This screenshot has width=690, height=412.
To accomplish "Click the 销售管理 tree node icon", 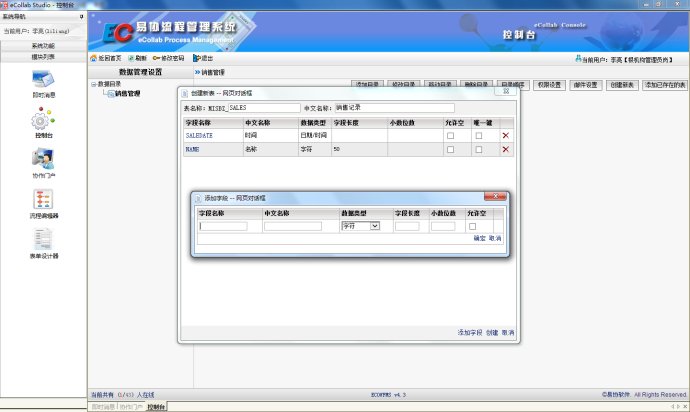I will coord(111,94).
